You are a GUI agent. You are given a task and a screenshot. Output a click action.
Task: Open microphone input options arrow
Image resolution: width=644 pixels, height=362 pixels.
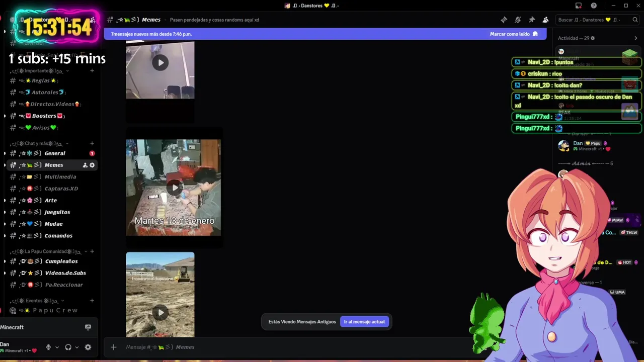tap(57, 347)
